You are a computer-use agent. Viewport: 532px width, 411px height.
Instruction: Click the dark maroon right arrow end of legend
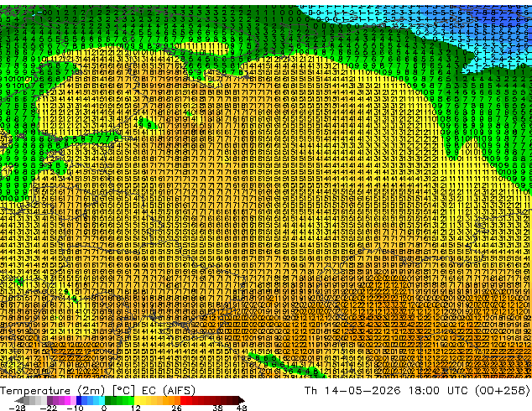click(x=242, y=400)
